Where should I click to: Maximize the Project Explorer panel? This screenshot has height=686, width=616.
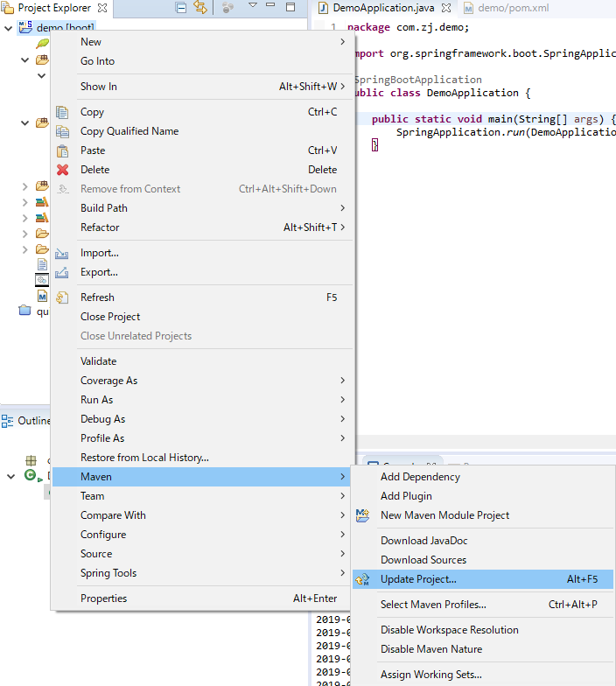(x=290, y=7)
